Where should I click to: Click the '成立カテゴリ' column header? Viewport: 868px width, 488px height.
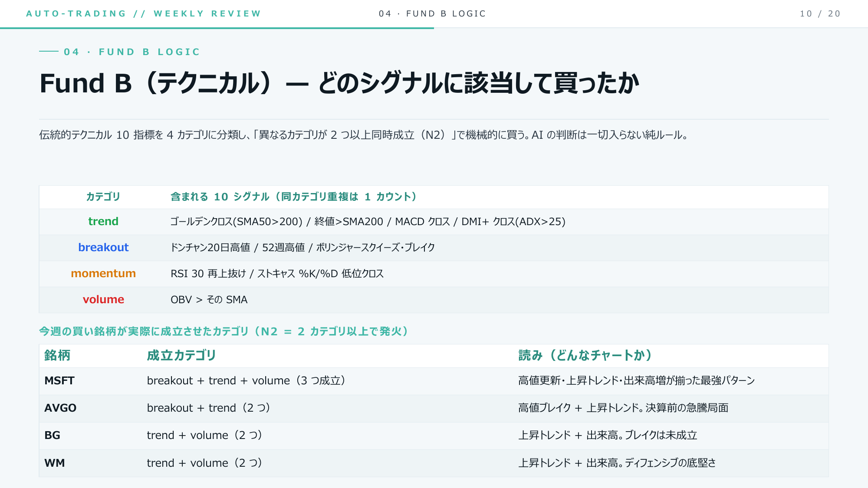[181, 355]
